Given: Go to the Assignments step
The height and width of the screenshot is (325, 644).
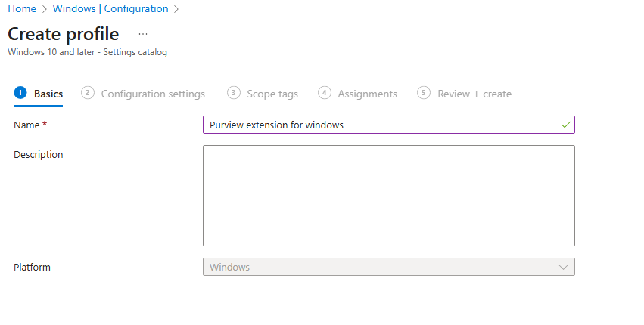Looking at the screenshot, I should [x=358, y=94].
